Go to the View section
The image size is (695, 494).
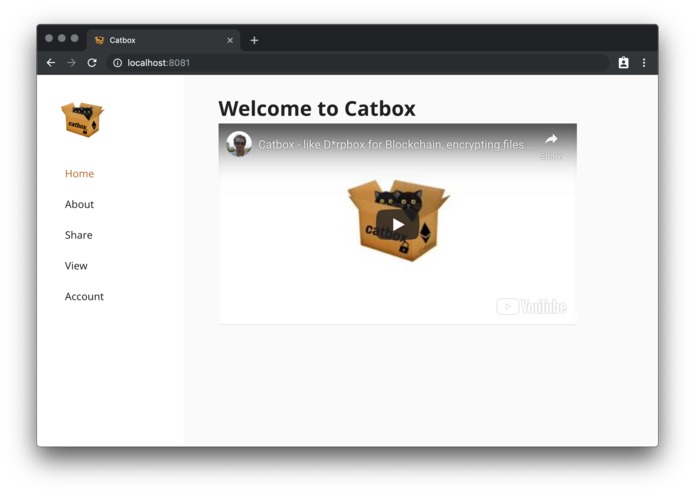pos(76,266)
